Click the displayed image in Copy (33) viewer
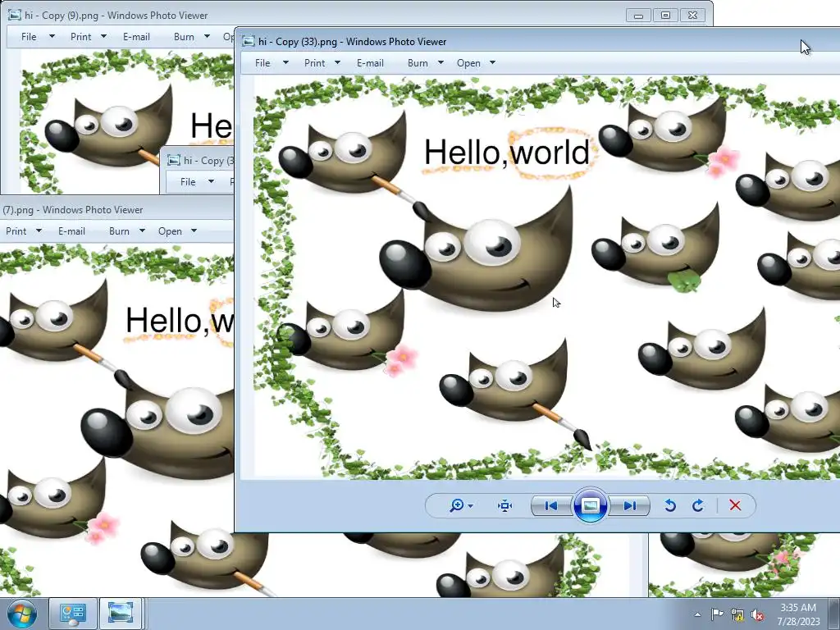This screenshot has width=840, height=630. pos(546,276)
